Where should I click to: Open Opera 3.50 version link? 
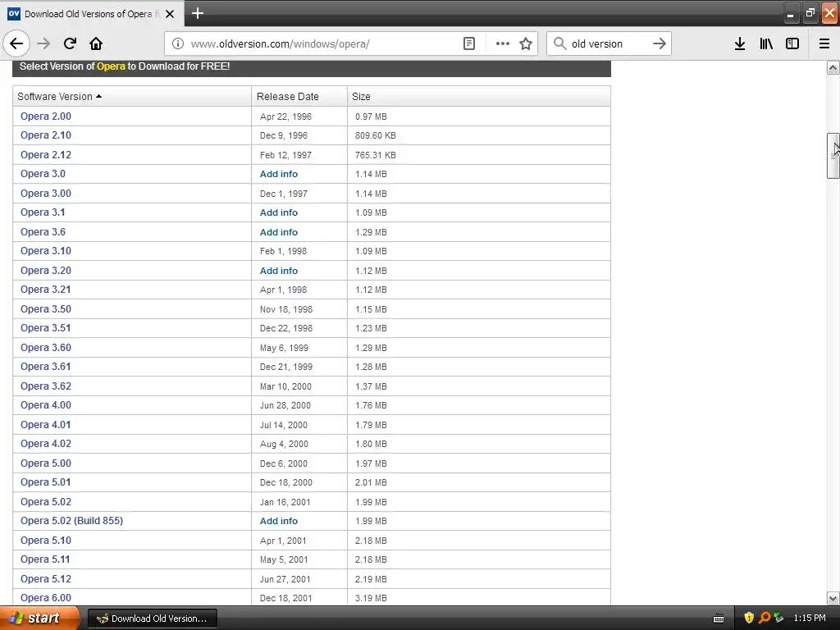(46, 309)
